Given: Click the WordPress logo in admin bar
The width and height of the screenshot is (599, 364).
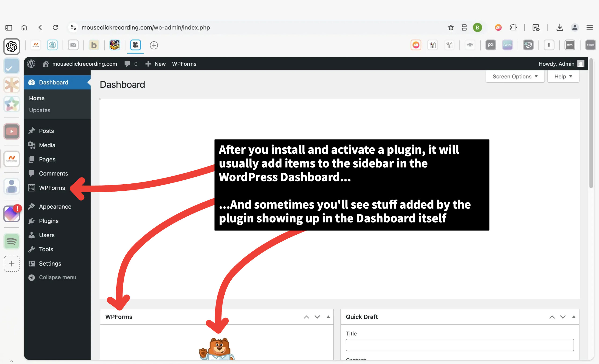Looking at the screenshot, I should 31,64.
